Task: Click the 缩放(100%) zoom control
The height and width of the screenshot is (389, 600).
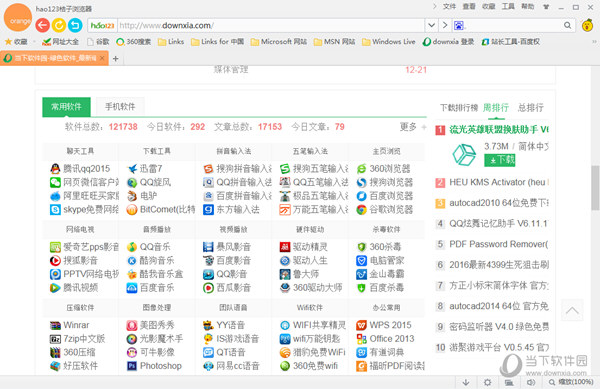Action: pyautogui.click(x=571, y=382)
